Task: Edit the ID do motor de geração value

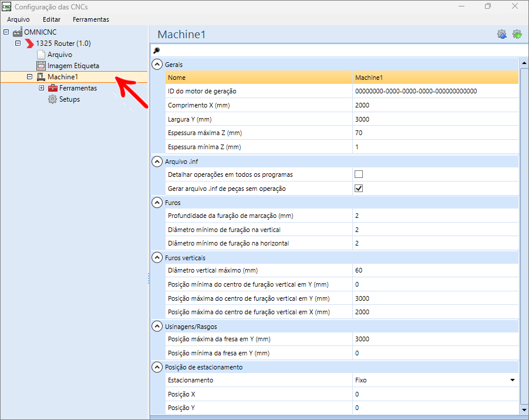Action: point(435,91)
